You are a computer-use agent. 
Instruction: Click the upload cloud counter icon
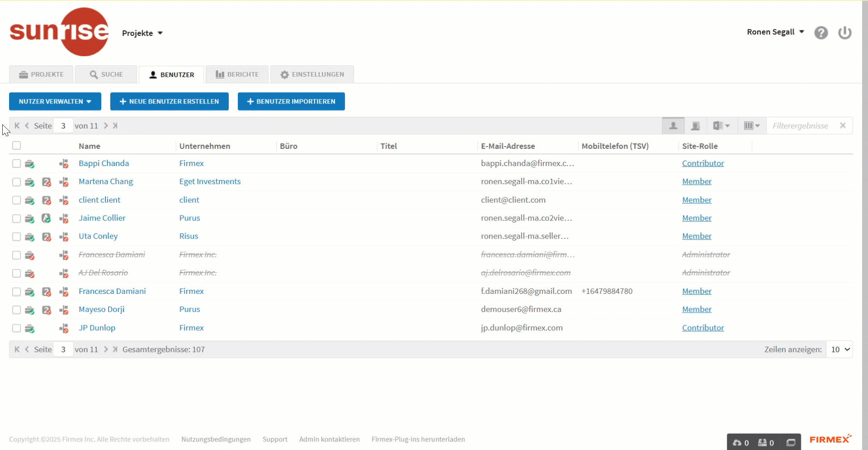740,443
